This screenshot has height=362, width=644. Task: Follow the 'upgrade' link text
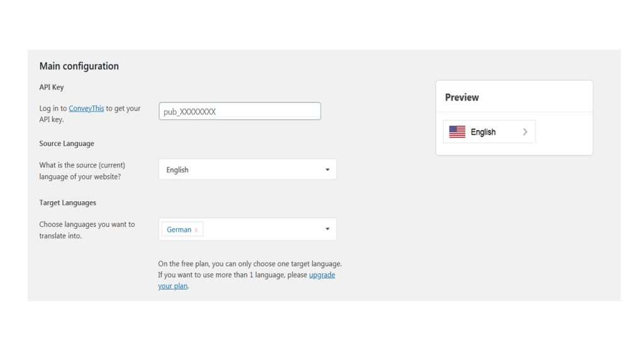tap(322, 275)
